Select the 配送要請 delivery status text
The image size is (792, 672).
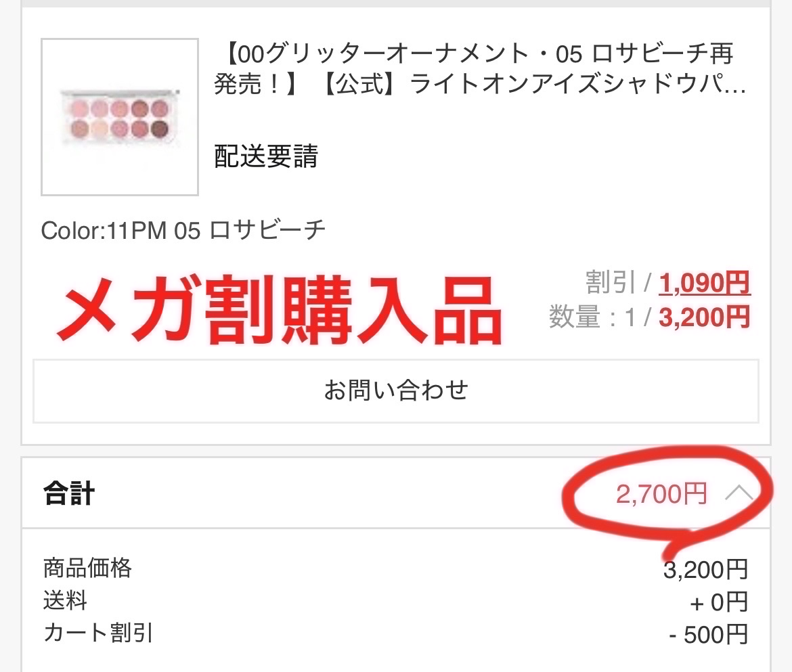pyautogui.click(x=266, y=157)
